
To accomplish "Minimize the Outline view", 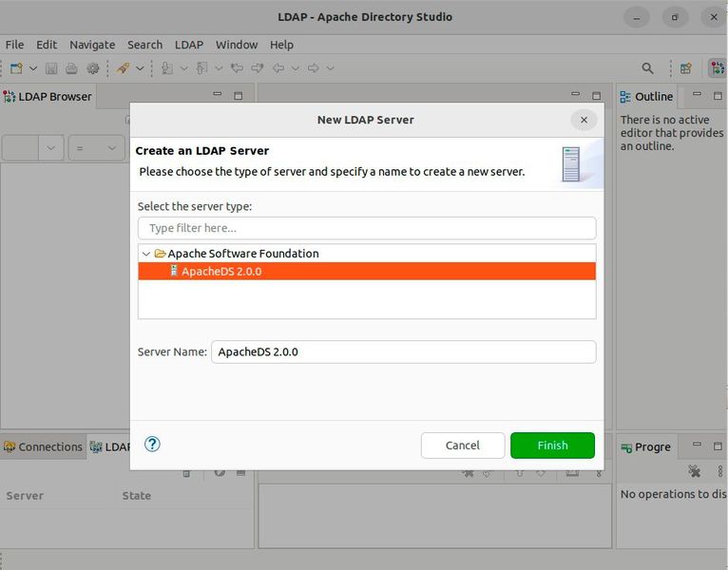I will point(697,95).
